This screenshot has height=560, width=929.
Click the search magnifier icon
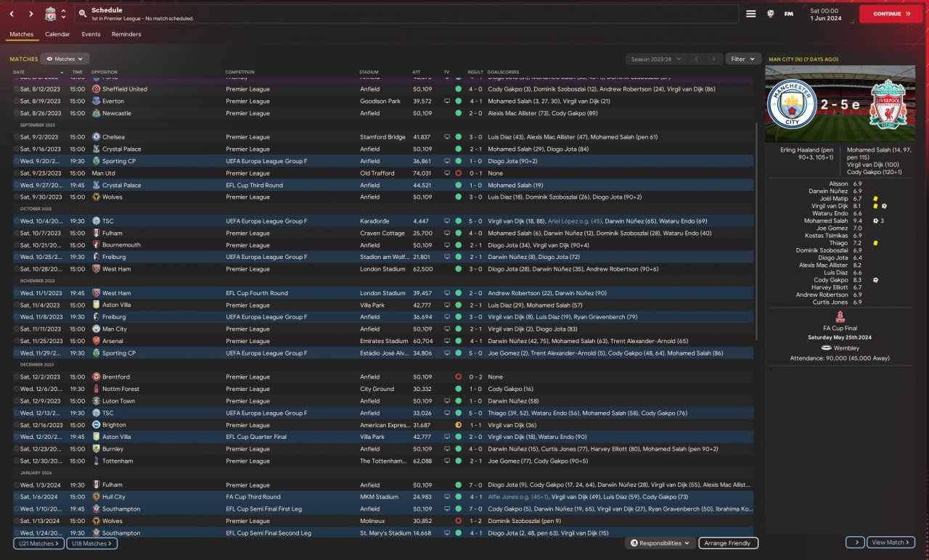[83, 14]
